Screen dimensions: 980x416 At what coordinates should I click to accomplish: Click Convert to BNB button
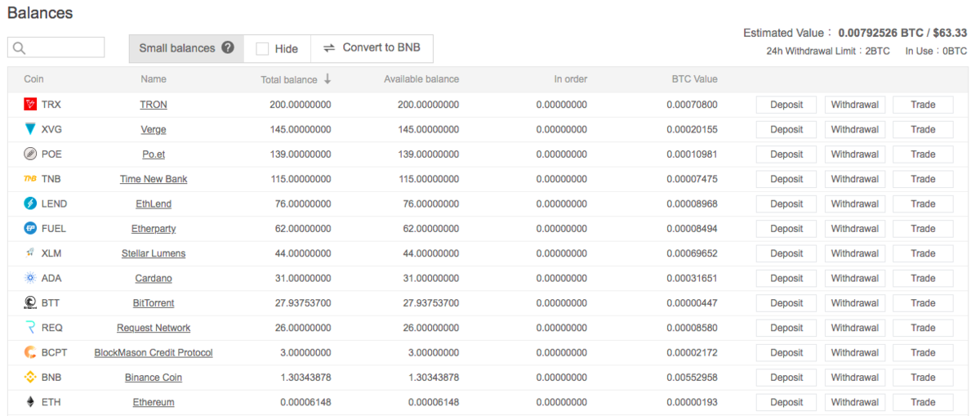click(372, 47)
